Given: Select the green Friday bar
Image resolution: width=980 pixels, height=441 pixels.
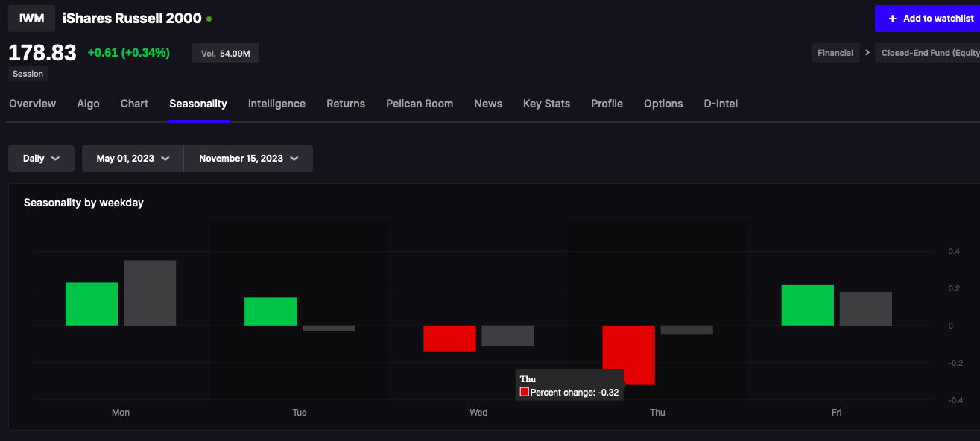Looking at the screenshot, I should (807, 305).
